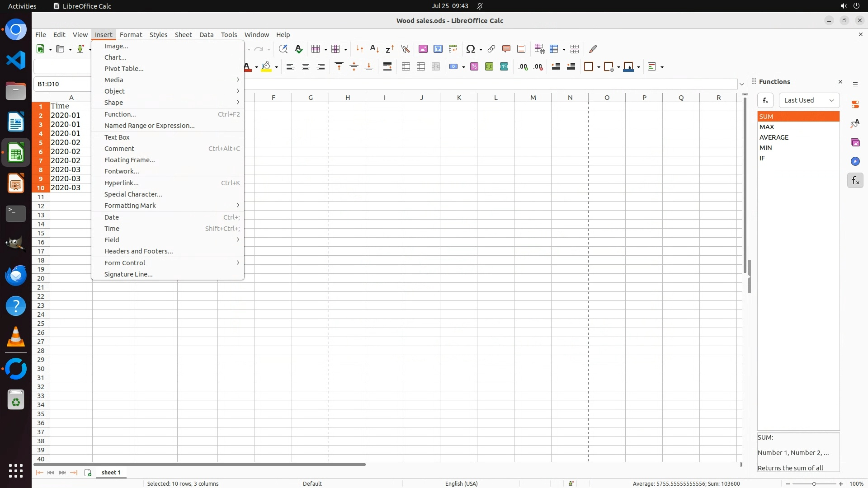
Task: Click the Insert Hyperlink chain icon
Action: tap(491, 49)
